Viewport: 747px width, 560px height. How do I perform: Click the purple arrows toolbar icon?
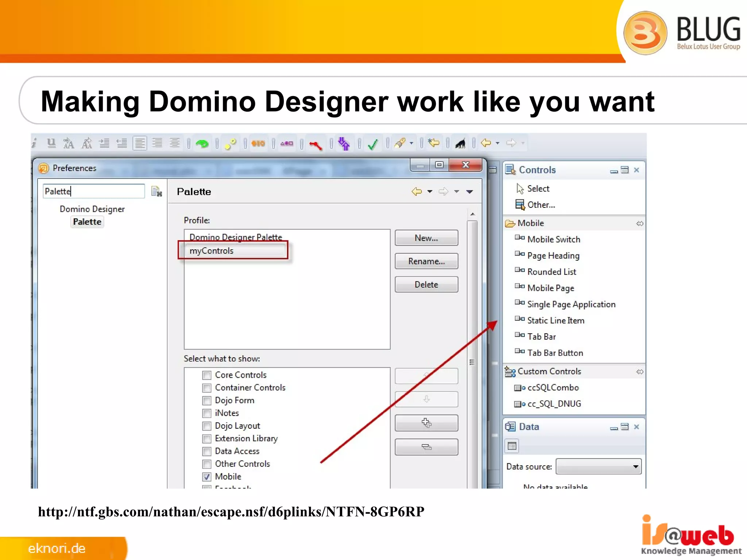[x=344, y=143]
